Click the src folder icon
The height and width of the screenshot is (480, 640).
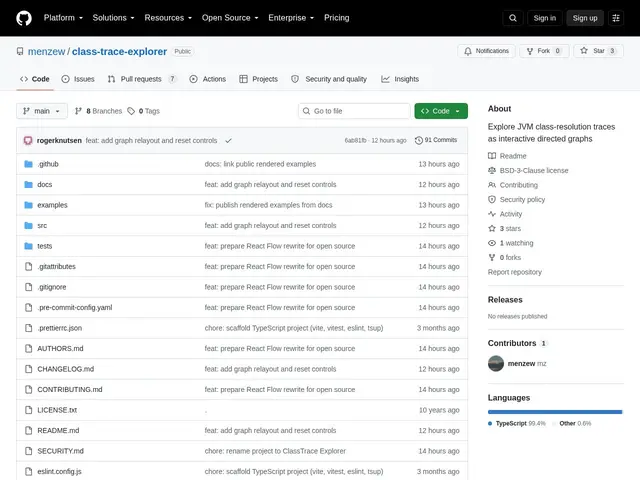click(x=28, y=225)
